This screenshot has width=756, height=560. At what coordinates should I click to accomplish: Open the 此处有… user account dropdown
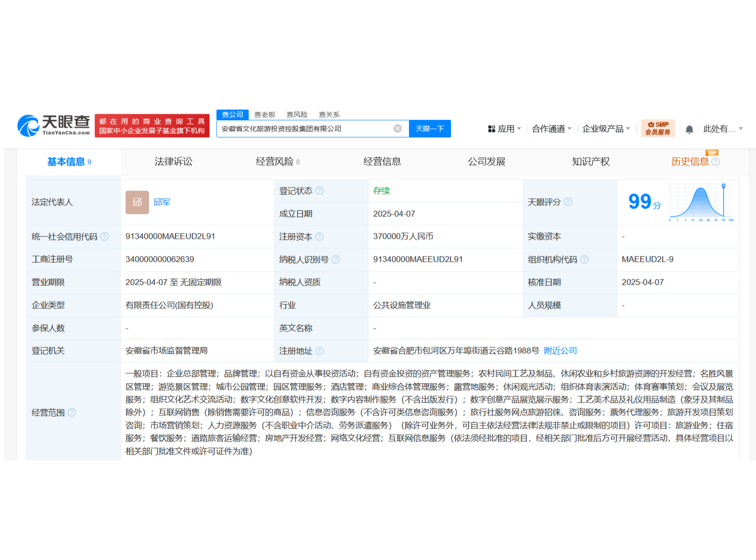click(x=723, y=129)
